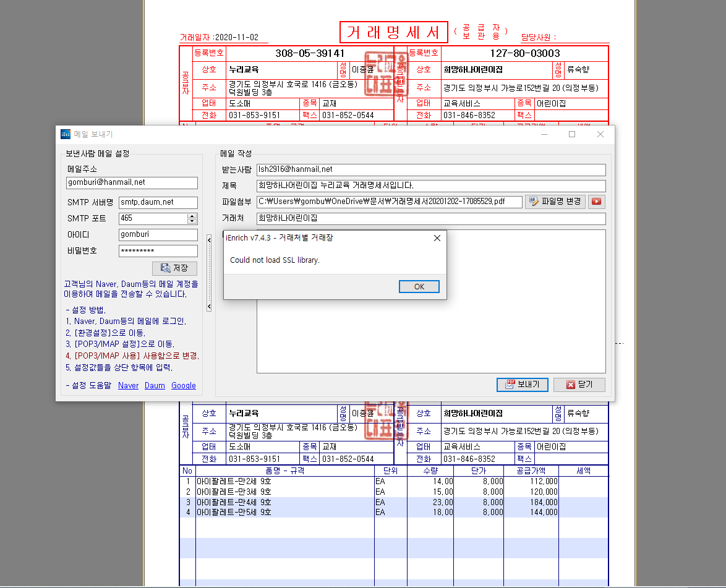Click the 받는사람 recipient email field

click(x=430, y=169)
